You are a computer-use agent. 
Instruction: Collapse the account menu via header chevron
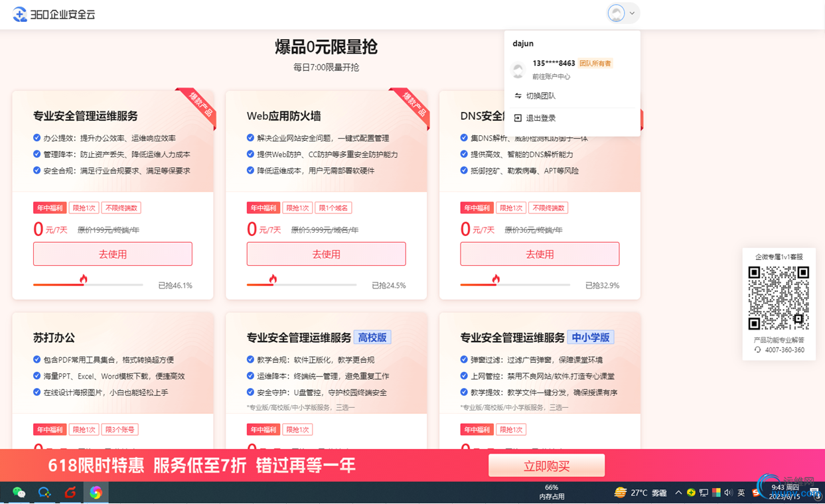pos(633,13)
